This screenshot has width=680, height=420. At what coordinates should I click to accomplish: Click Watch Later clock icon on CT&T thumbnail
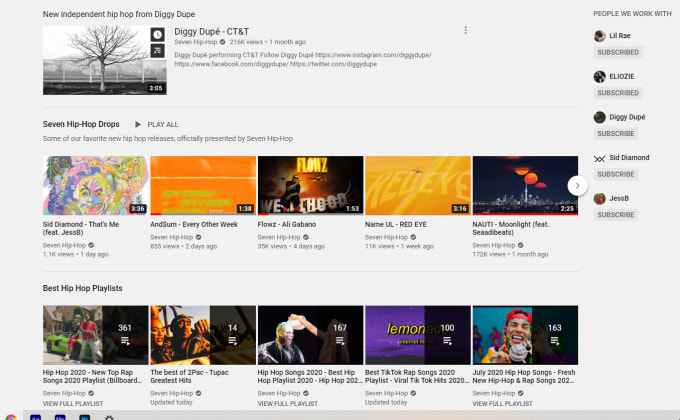157,34
